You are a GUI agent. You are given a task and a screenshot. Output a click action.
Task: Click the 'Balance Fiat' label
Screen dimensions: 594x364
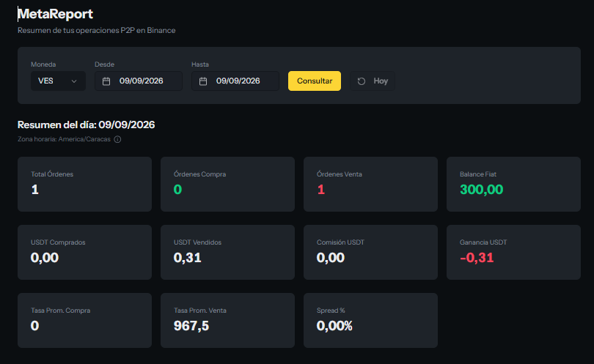tap(478, 174)
